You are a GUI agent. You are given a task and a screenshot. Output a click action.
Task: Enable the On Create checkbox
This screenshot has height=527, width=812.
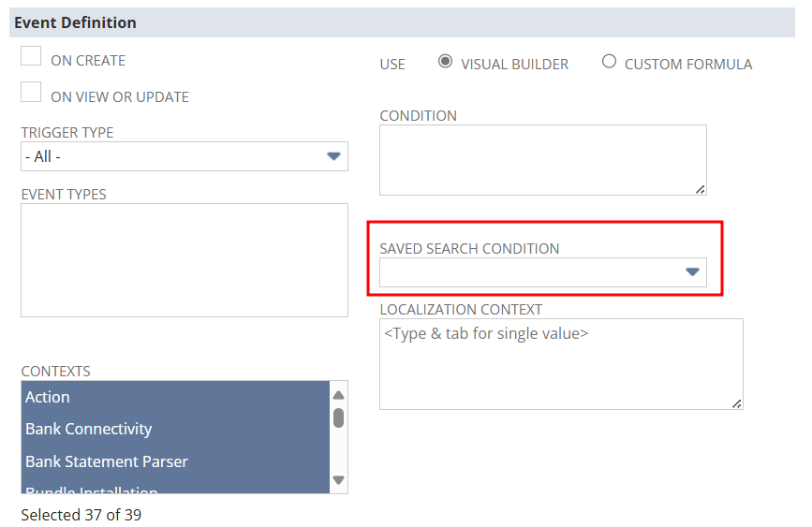31,56
